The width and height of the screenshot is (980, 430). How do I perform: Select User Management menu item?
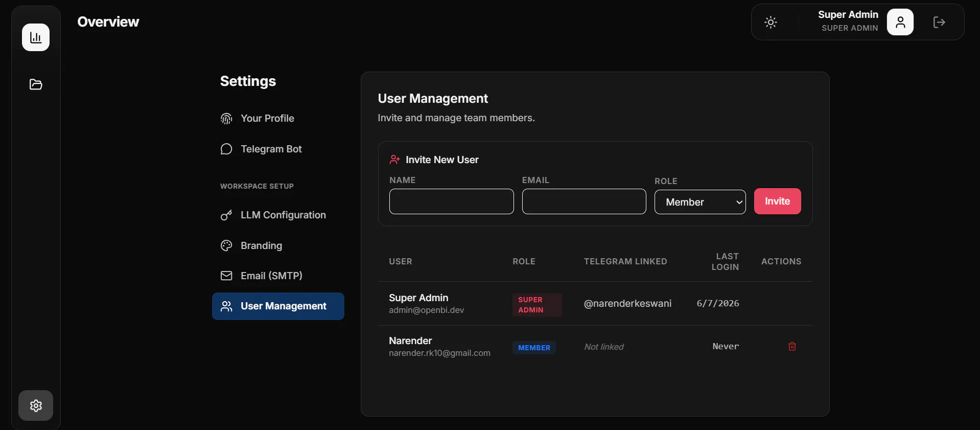(x=278, y=306)
